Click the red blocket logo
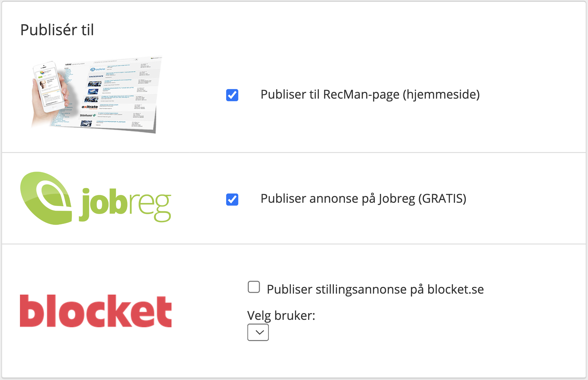This screenshot has height=380, width=588. [96, 311]
